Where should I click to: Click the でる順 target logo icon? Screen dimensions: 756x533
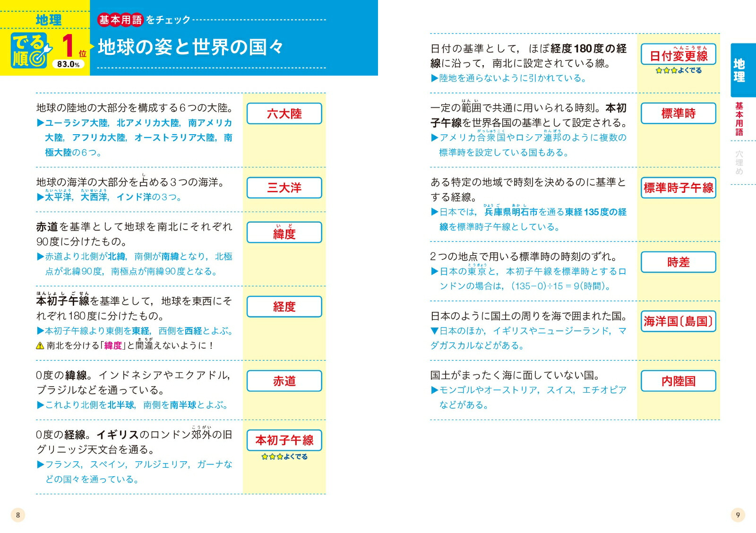(31, 50)
